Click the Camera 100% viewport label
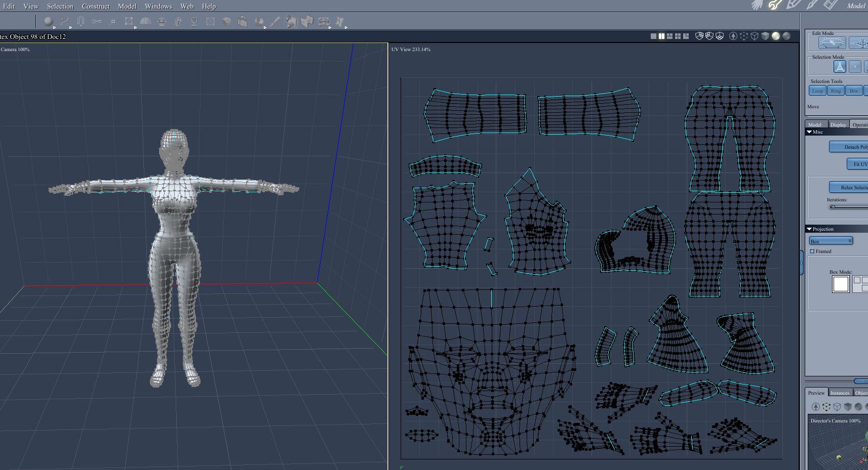This screenshot has height=470, width=868. click(x=15, y=50)
